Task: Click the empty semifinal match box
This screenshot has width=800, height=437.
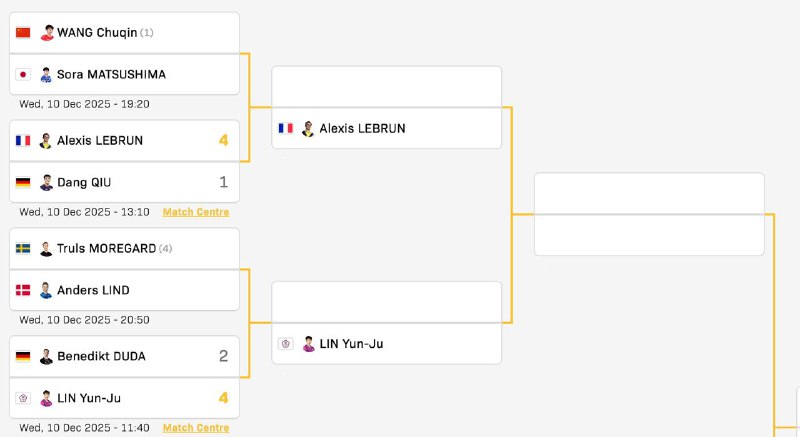Action: coord(649,214)
